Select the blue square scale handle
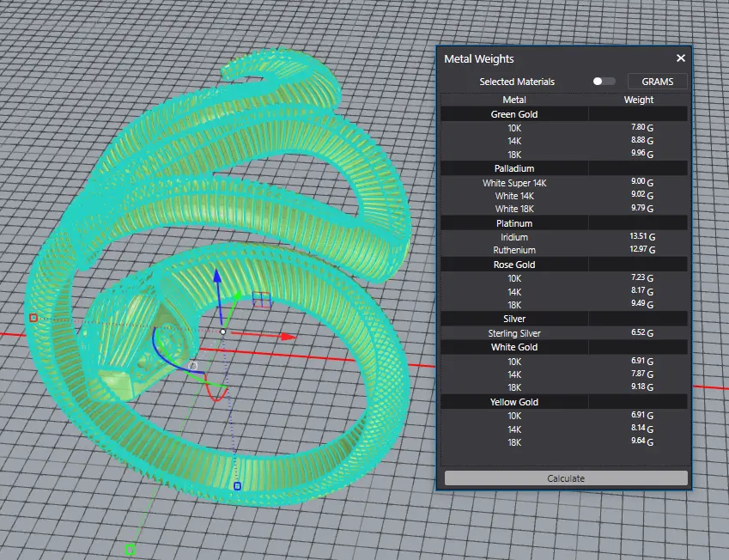This screenshot has height=560, width=729. point(237,486)
